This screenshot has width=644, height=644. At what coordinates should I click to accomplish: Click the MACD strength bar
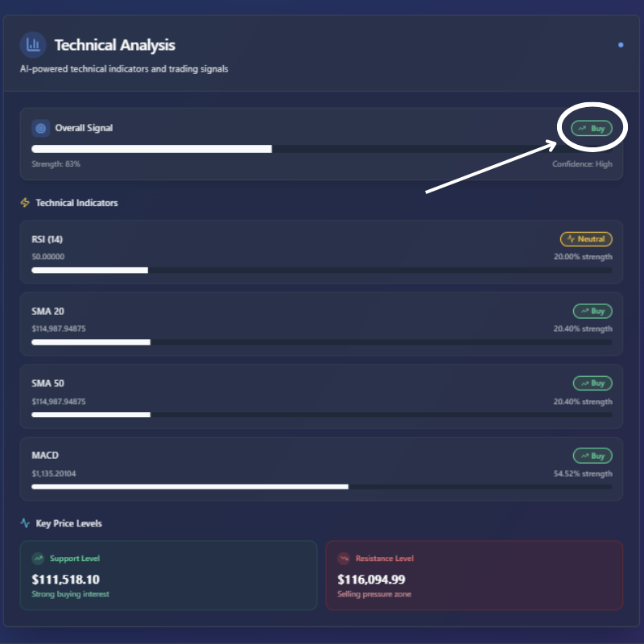pos(321,487)
